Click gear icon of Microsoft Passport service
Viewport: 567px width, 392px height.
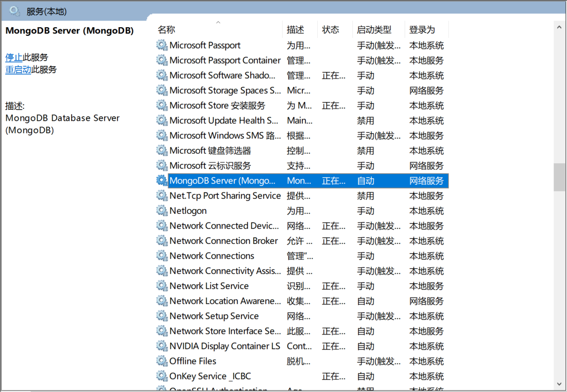(162, 45)
